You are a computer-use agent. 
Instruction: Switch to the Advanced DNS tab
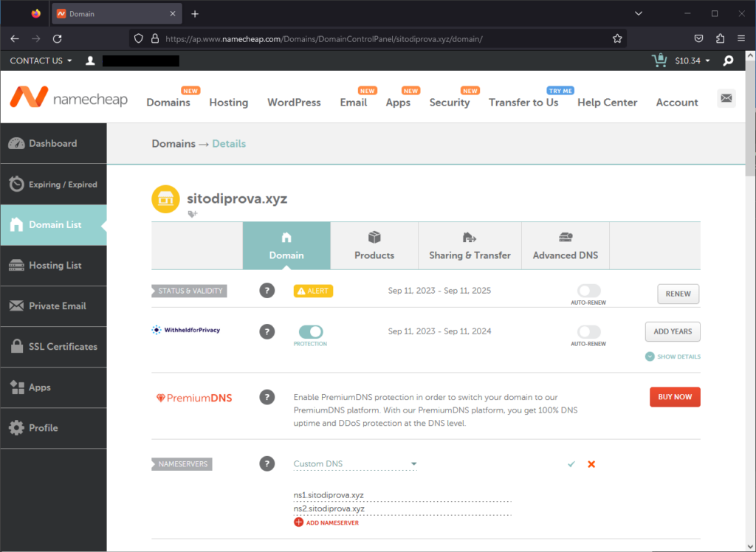coord(565,246)
